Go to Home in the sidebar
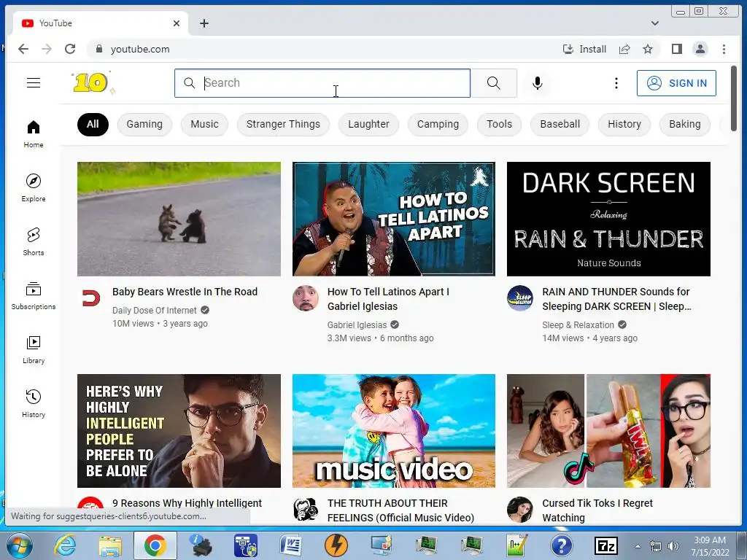Screen dimensions: 747x560 [34, 134]
